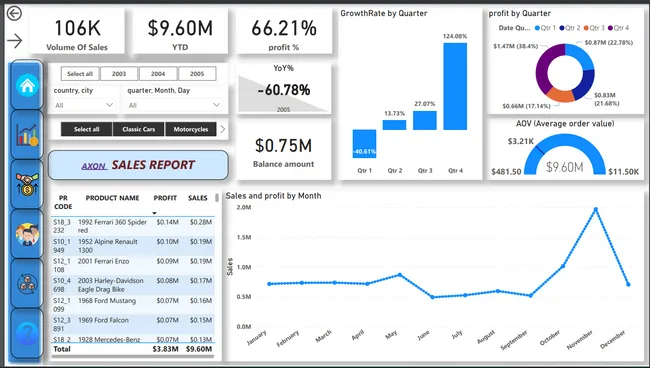Click the 124.08% bar label
Image resolution: width=650 pixels, height=368 pixels.
[455, 36]
